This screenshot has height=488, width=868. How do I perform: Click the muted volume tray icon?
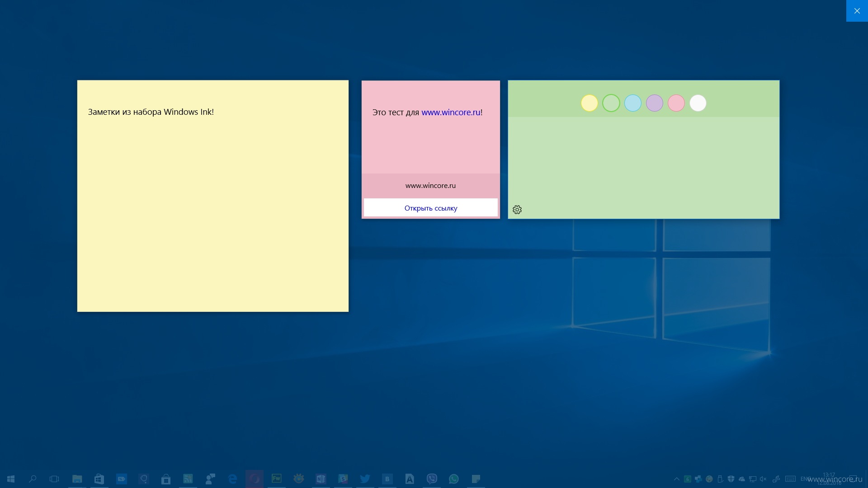763,479
